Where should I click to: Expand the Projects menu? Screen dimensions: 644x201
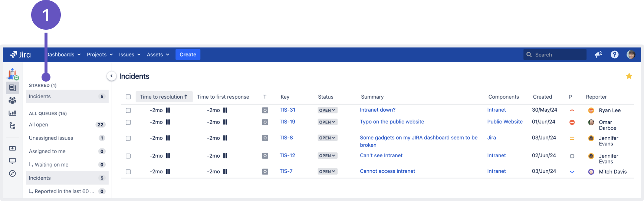point(99,55)
